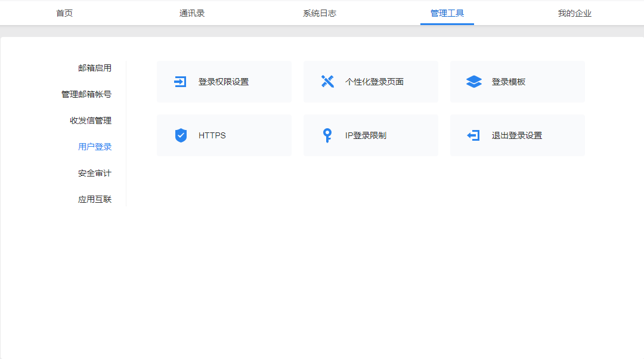Choose 收发信管理 in the left menu
The image size is (644, 359).
pos(91,120)
